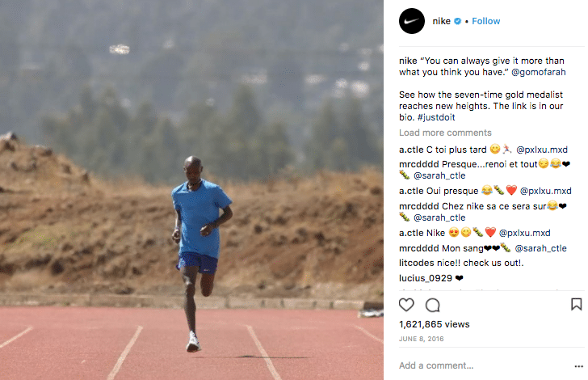
Task: Expand Load more comments
Action: (445, 133)
